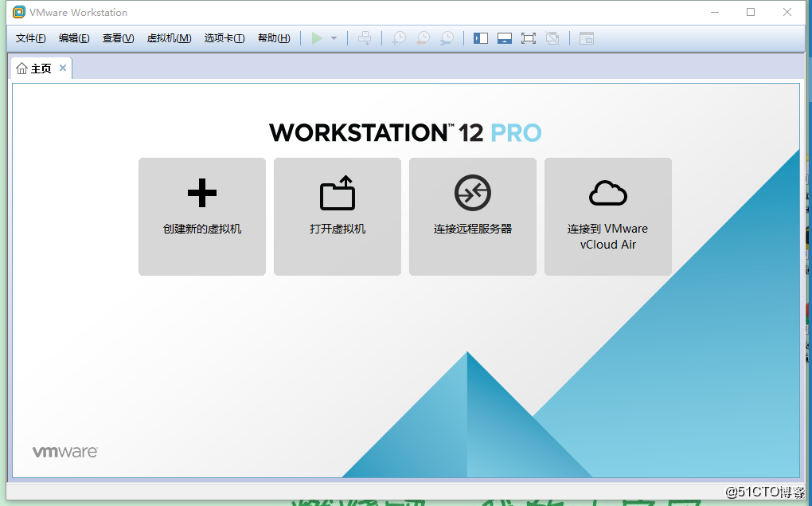
Task: Click the VMware Workstation title bar app icon
Action: 18,12
